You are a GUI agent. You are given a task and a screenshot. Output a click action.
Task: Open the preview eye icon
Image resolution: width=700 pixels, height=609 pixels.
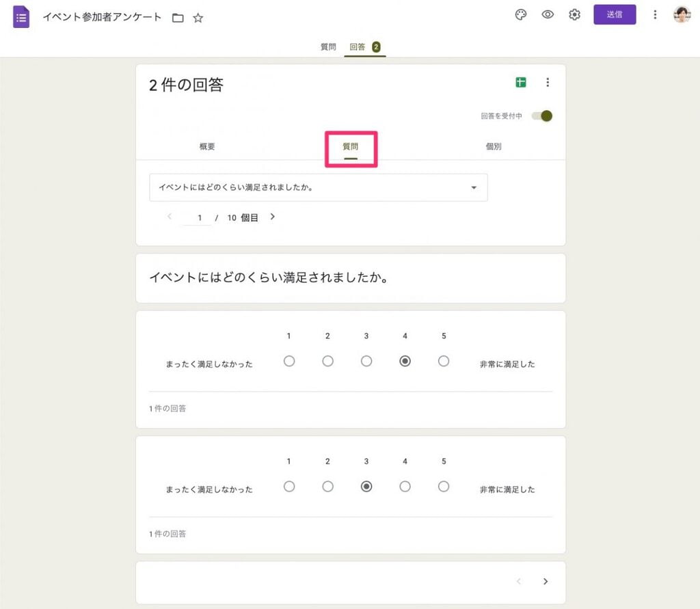(x=548, y=15)
